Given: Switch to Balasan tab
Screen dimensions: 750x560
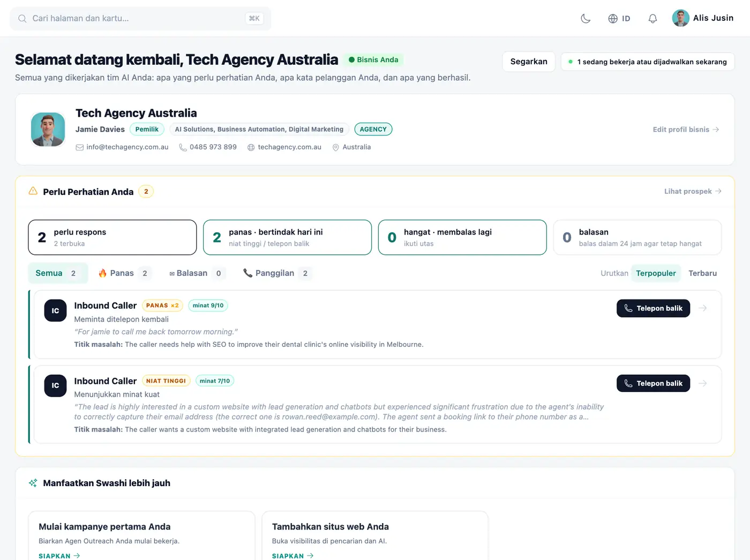Looking at the screenshot, I should point(197,273).
